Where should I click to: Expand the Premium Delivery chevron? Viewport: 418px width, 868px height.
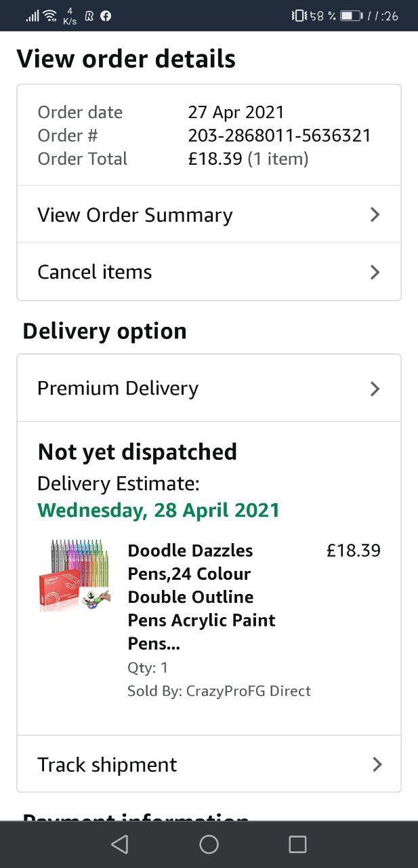[x=375, y=389]
